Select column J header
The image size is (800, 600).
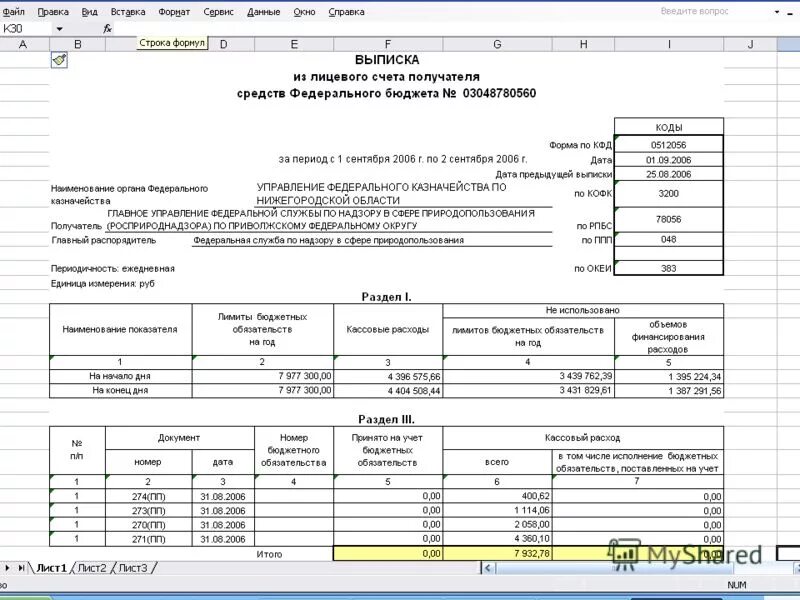point(750,44)
